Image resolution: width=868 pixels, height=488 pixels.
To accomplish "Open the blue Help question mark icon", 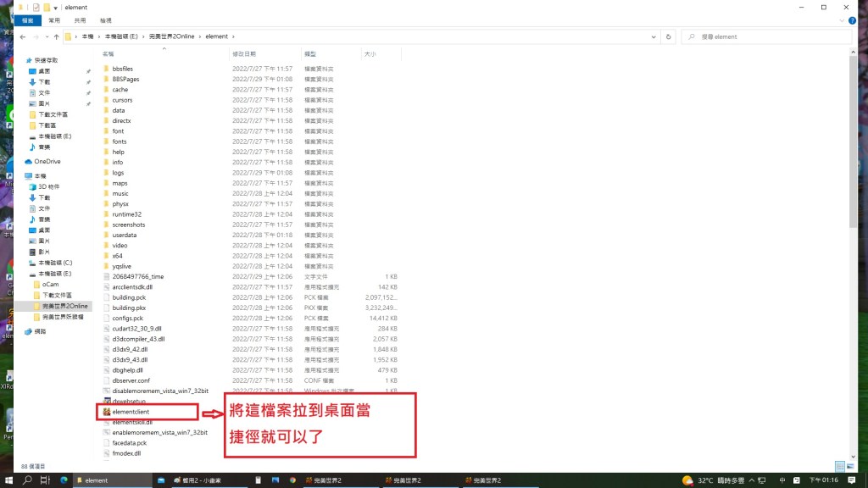I will coord(851,19).
